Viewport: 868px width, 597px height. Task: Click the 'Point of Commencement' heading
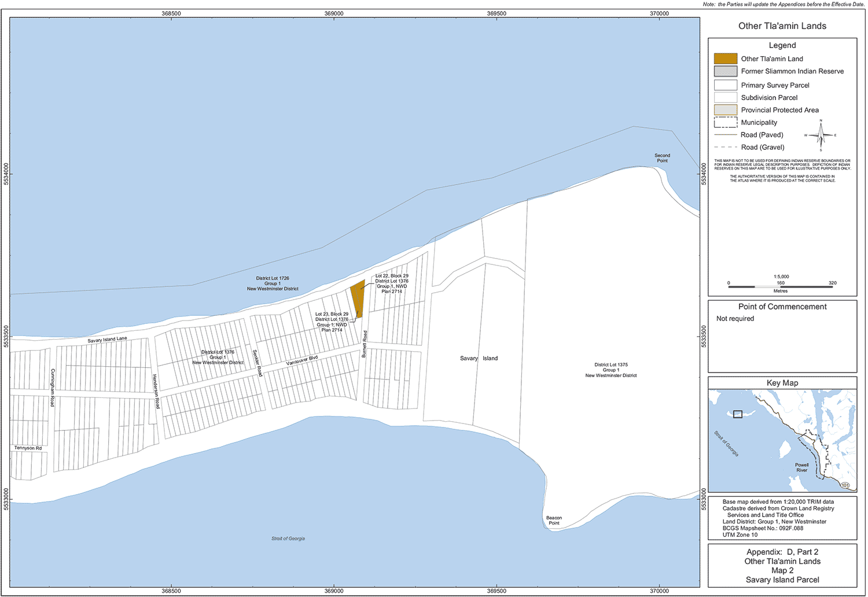782,307
